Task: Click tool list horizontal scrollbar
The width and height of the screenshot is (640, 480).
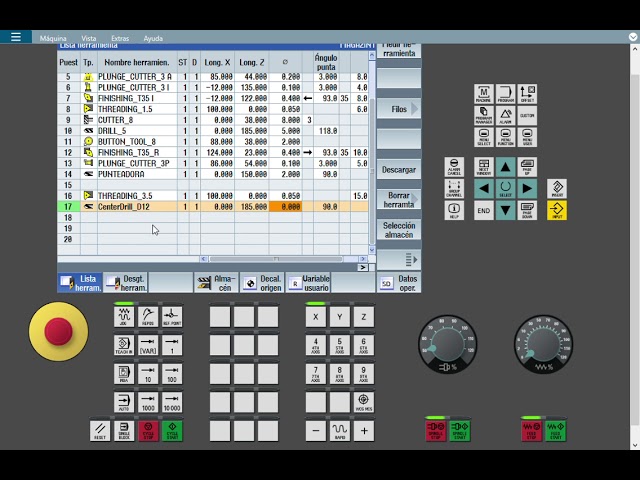Action: coord(283,259)
